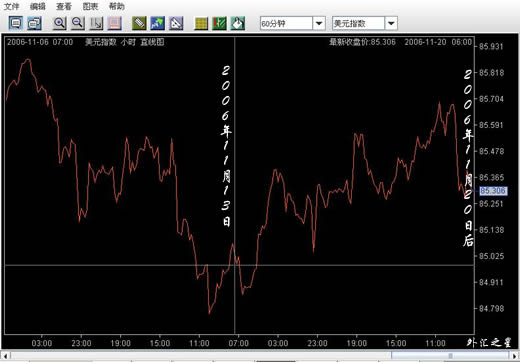The width and height of the screenshot is (520, 362).
Task: Open the 图表 menu
Action: 90,6
